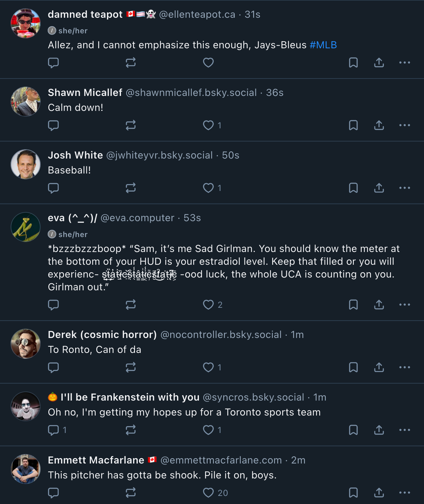Repost eva's Sad Girlman post

[x=131, y=305]
